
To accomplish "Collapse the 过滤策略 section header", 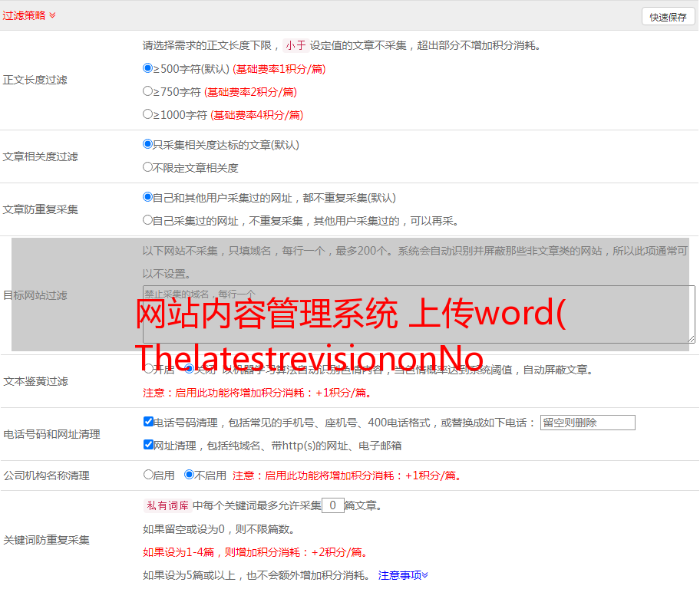I will click(x=29, y=15).
